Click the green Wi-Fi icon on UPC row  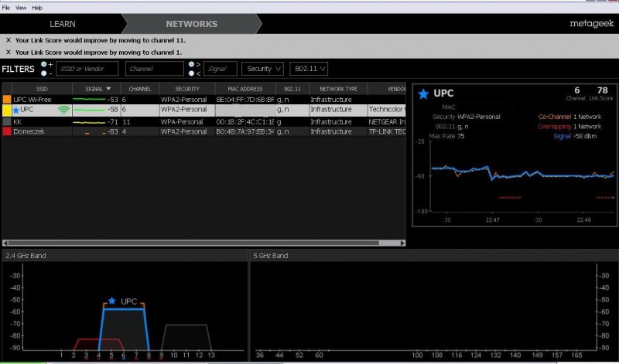tap(63, 111)
